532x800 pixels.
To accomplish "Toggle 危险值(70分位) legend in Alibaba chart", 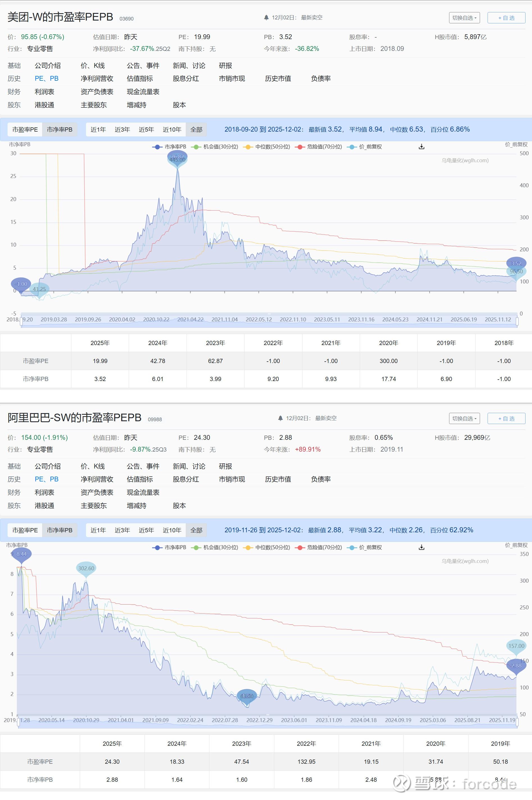I will 319,547.
